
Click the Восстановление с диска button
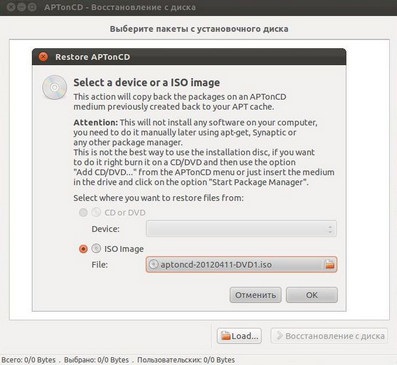(329, 336)
